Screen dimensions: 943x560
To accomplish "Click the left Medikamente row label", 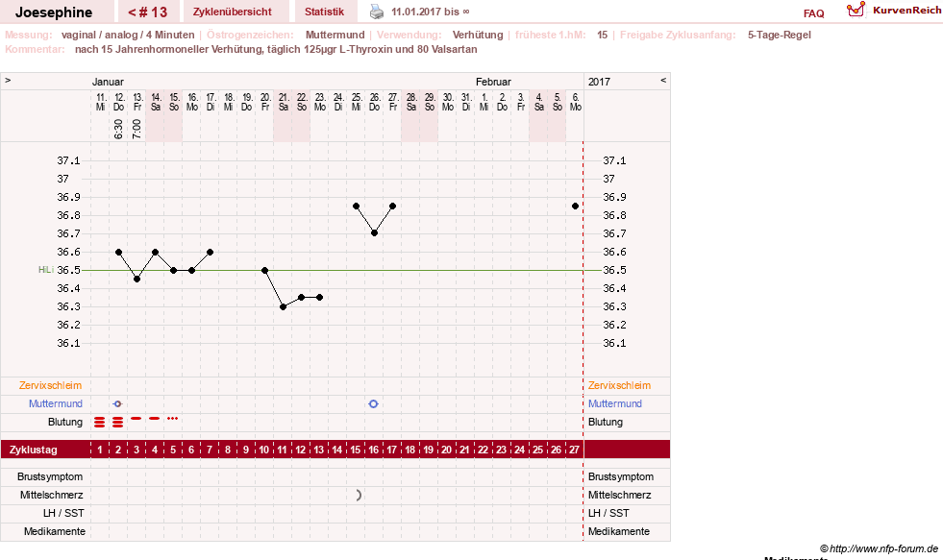I will click(x=55, y=531).
